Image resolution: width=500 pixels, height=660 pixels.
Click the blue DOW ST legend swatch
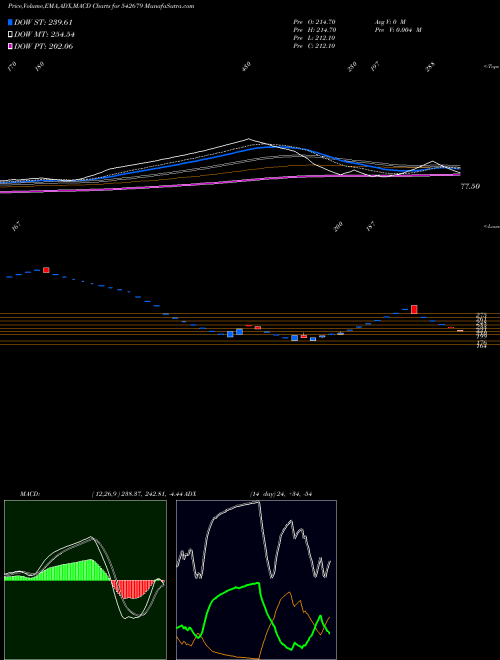coord(10,22)
